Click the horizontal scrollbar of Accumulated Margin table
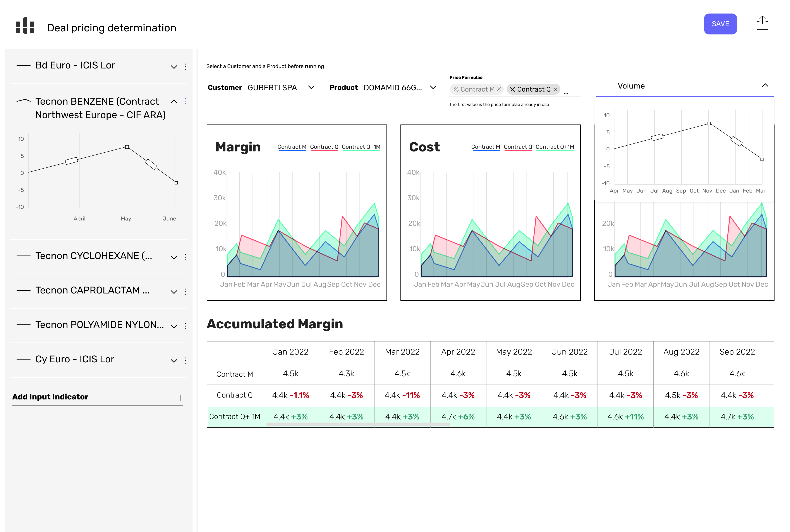 (358, 424)
